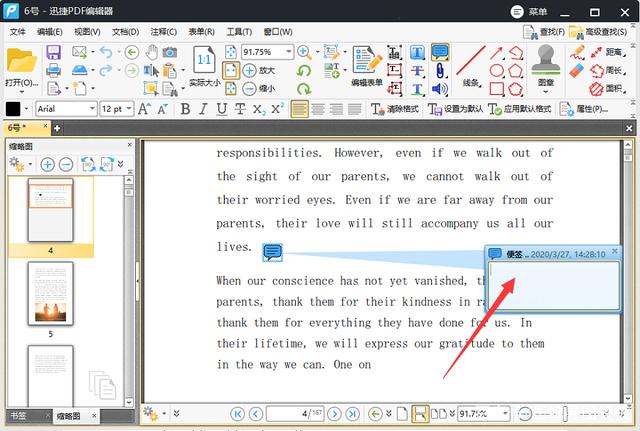Select the 图章 stamp tool
The image size is (640, 431).
(x=546, y=66)
